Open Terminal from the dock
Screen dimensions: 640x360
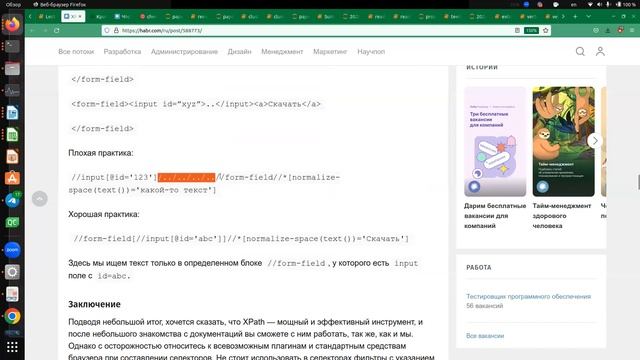12,46
